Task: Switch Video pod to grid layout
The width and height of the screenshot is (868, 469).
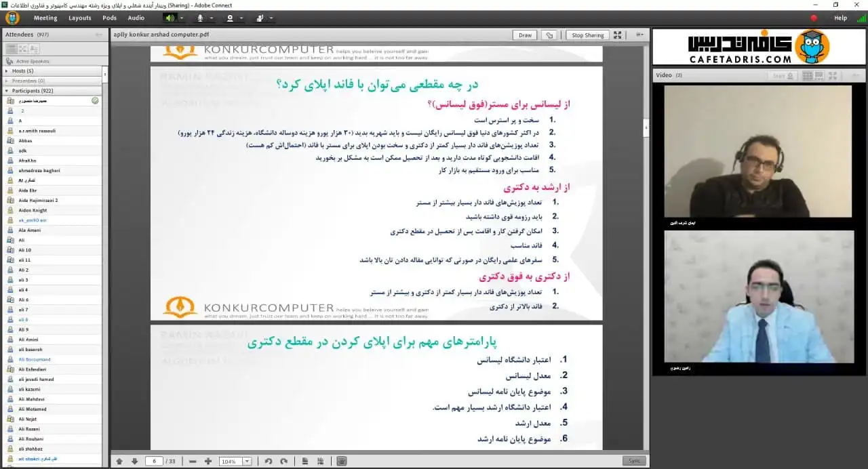Action: point(807,76)
